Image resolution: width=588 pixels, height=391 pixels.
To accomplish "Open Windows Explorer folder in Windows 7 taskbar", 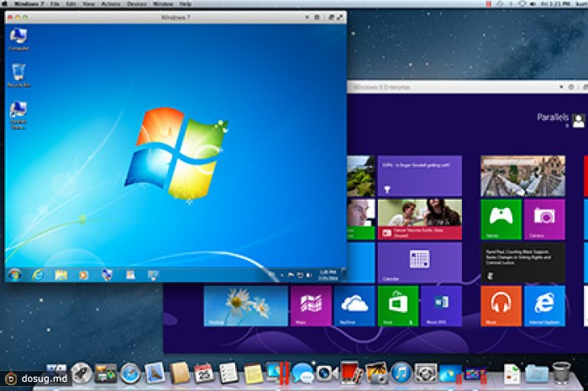I will pos(60,275).
